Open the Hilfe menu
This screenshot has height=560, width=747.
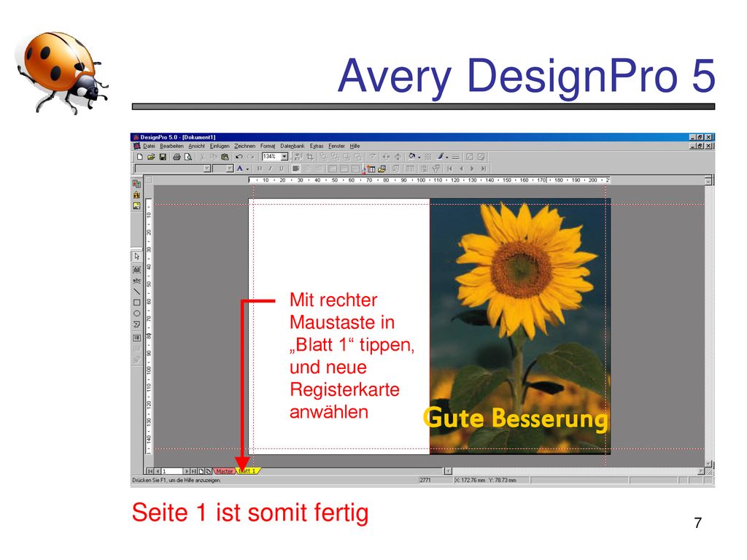(355, 146)
